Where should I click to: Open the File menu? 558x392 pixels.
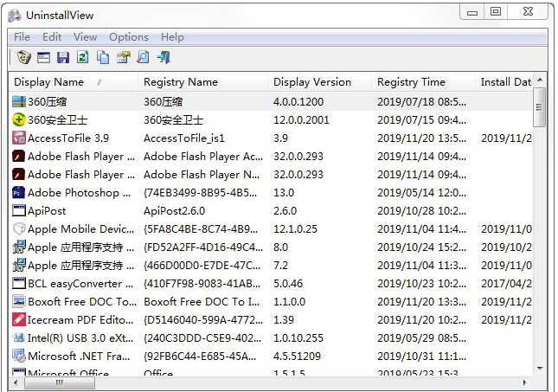click(x=22, y=37)
